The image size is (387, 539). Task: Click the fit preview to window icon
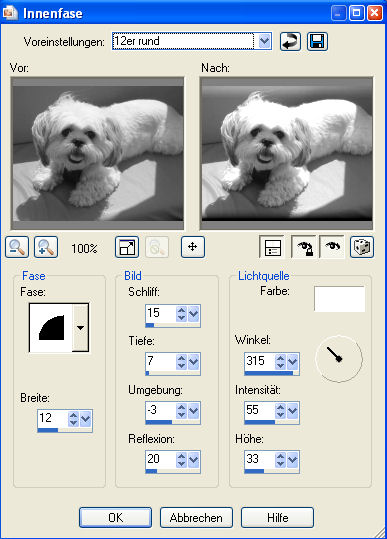[127, 247]
